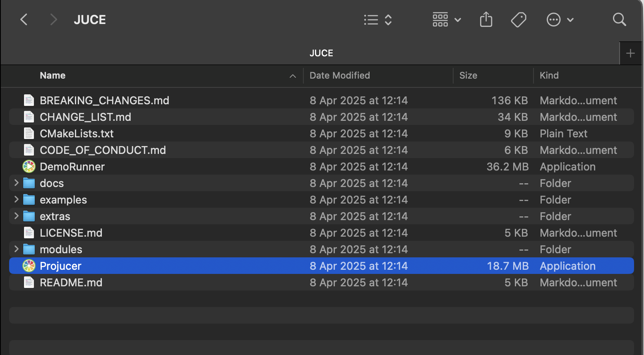Select the extras folder name
This screenshot has width=644, height=355.
click(55, 216)
